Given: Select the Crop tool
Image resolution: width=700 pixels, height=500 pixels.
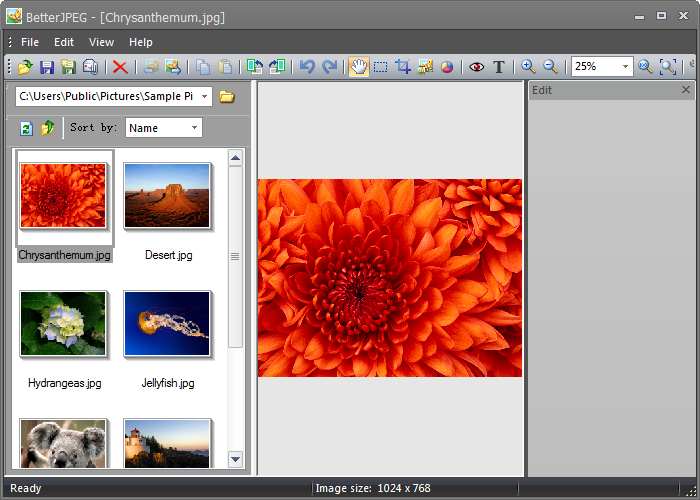Looking at the screenshot, I should pyautogui.click(x=403, y=67).
